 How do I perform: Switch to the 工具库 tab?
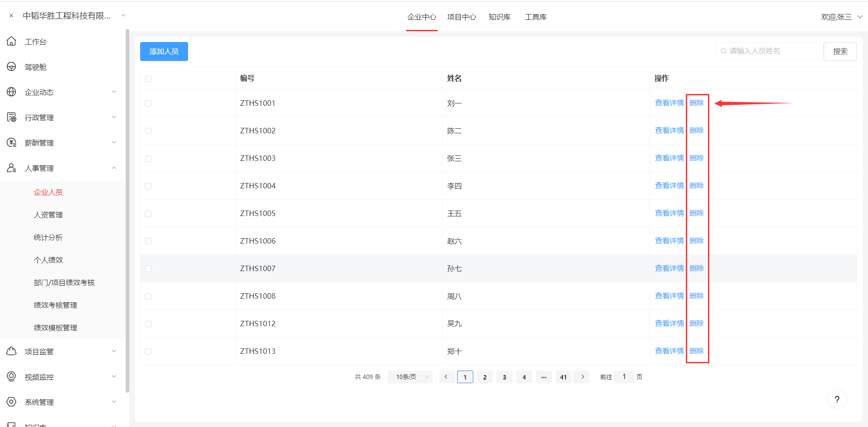pyautogui.click(x=536, y=17)
